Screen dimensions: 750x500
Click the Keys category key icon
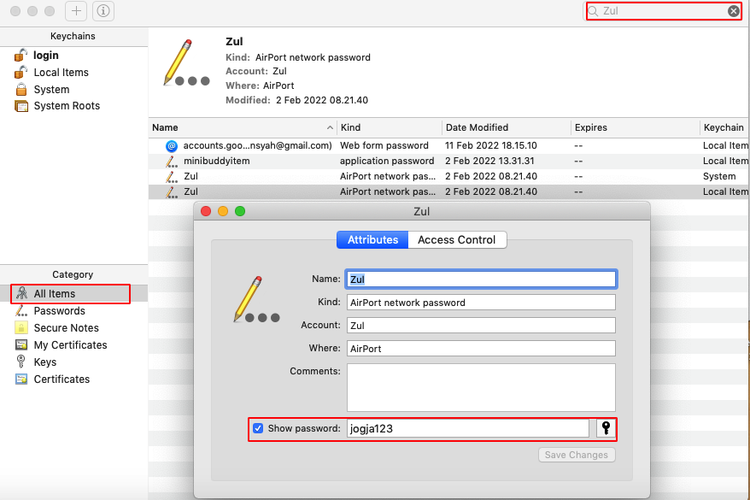coord(21,362)
